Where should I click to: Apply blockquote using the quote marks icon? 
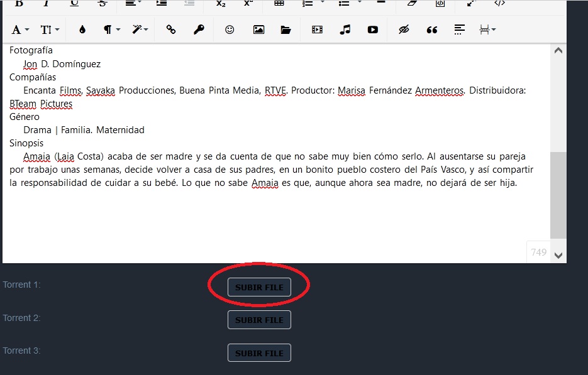pyautogui.click(x=432, y=30)
